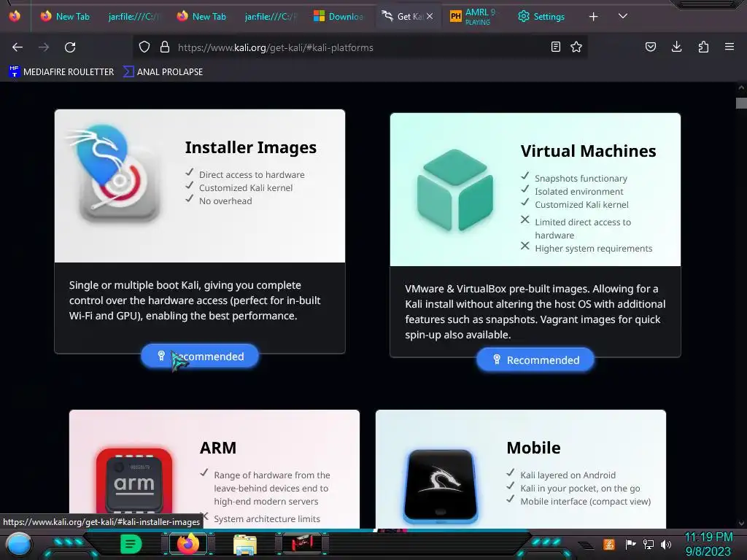Viewport: 747px width, 560px height.
Task: Open a new tab with plus button
Action: [x=593, y=17]
